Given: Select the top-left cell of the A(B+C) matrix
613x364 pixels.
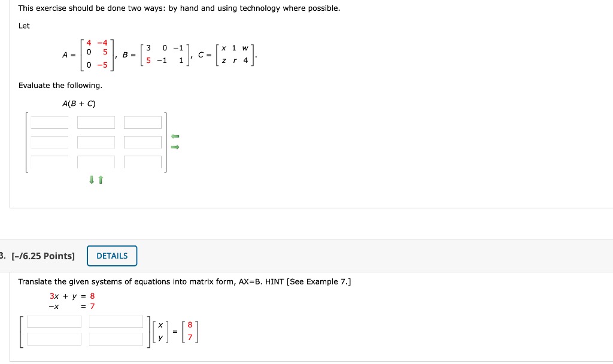Looking at the screenshot, I should click(x=50, y=122).
